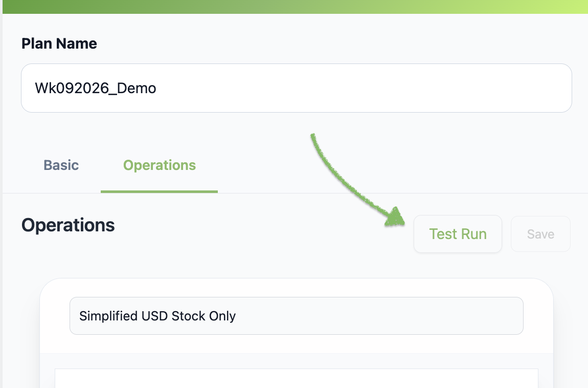Viewport: 588px width, 388px height.
Task: Activate Test Run to validate the plan
Action: (458, 233)
